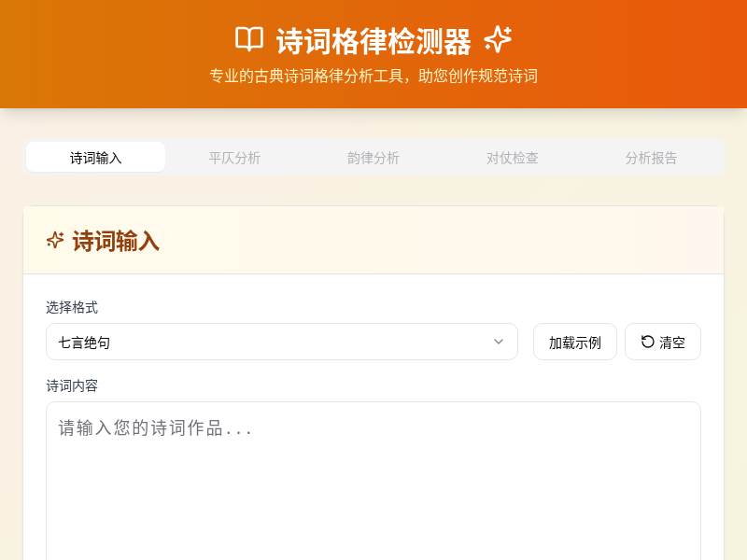Expand the format dropdown chevron arrow
This screenshot has height=560, width=747.
(499, 342)
